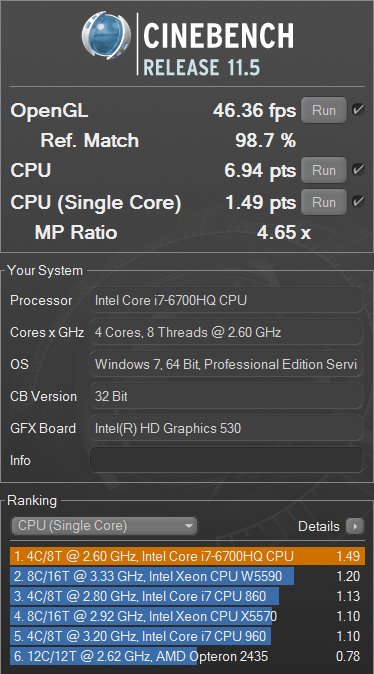Toggle the CPU (Single Core) checkbox
374x674 pixels.
point(358,202)
